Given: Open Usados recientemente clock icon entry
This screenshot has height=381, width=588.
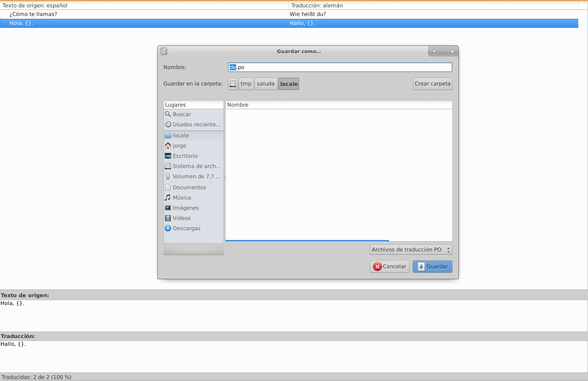Looking at the screenshot, I should [x=168, y=125].
